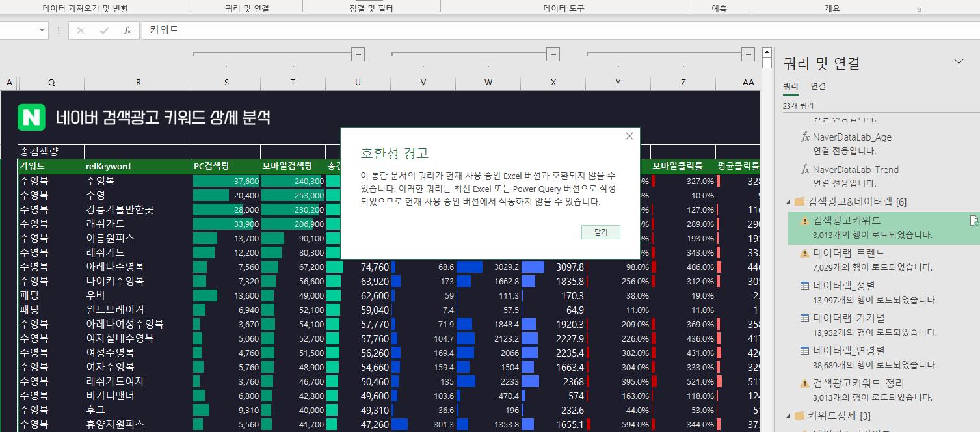Image resolution: width=980 pixels, height=432 pixels.
Task: Click the warning icon beside 데이터랩_트렌드 query
Action: 804,253
